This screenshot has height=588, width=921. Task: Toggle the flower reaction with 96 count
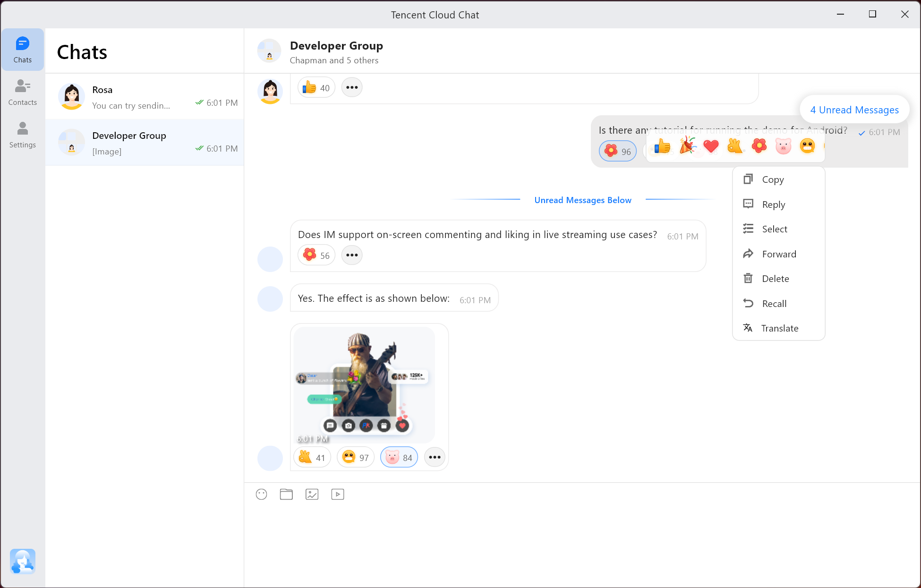[618, 151]
